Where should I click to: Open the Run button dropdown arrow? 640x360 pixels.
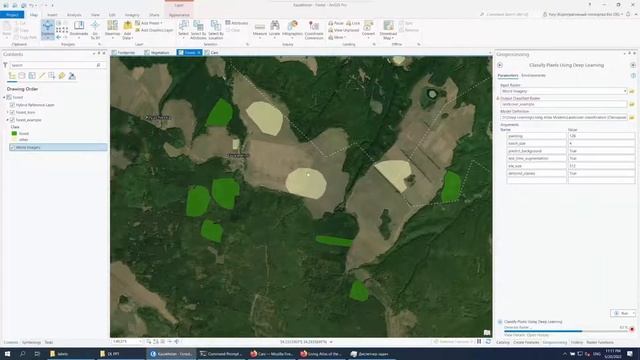point(633,313)
